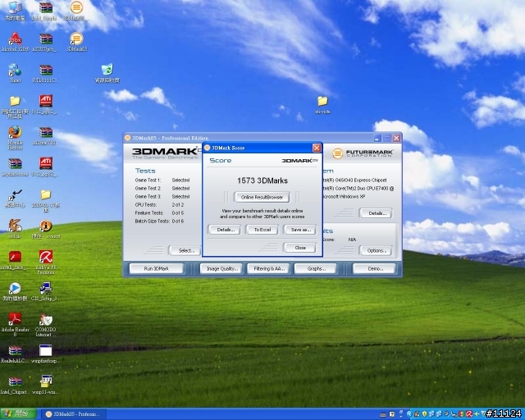Open Image Quality settings button
525x420 pixels.
coord(221,268)
